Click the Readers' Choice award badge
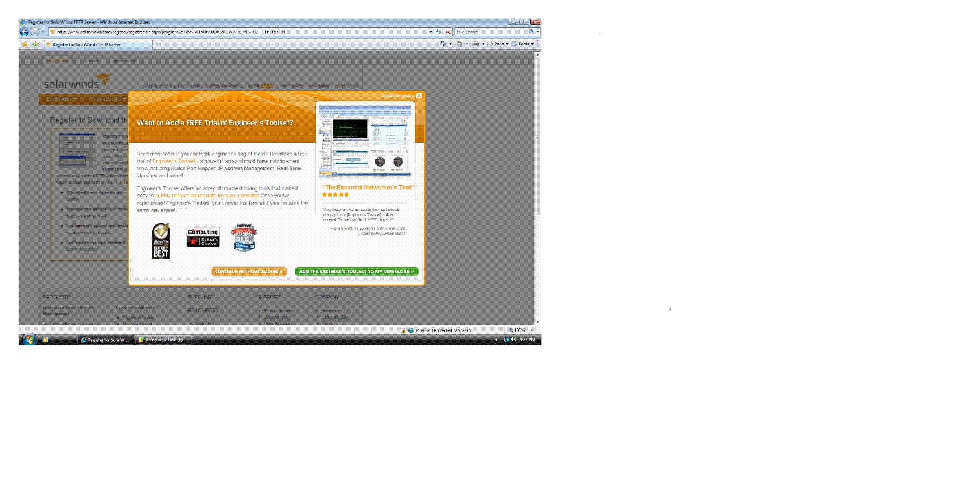Image resolution: width=980 pixels, height=479 pixels. pyautogui.click(x=244, y=238)
